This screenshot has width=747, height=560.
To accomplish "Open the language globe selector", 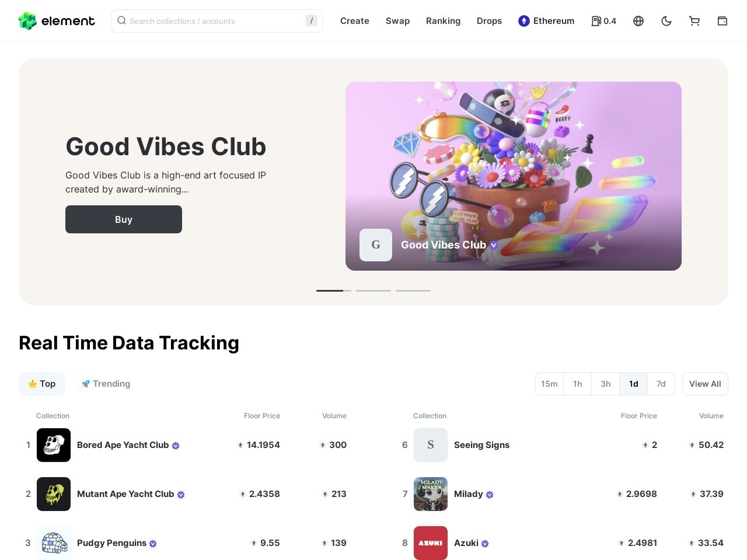I will (638, 21).
